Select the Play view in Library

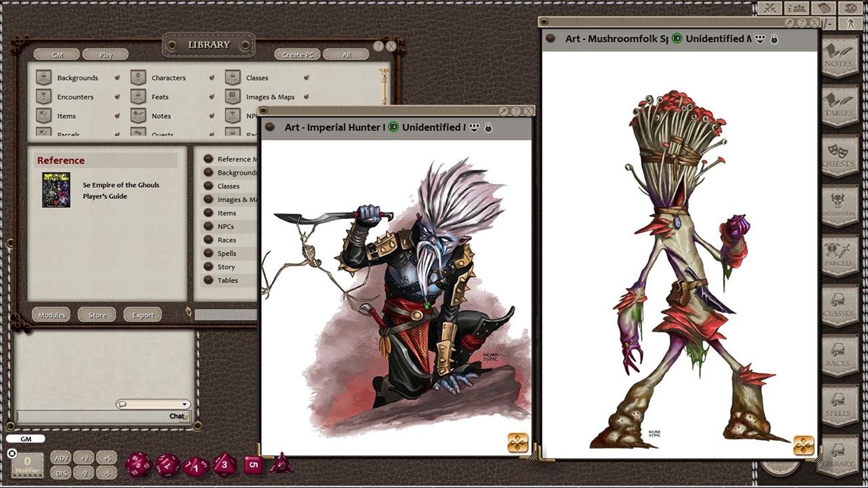(106, 55)
